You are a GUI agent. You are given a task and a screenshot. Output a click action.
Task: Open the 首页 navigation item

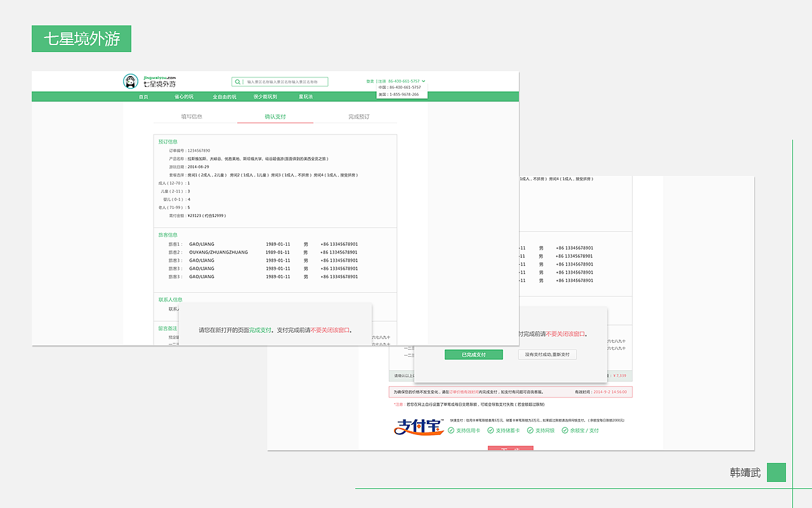[143, 97]
